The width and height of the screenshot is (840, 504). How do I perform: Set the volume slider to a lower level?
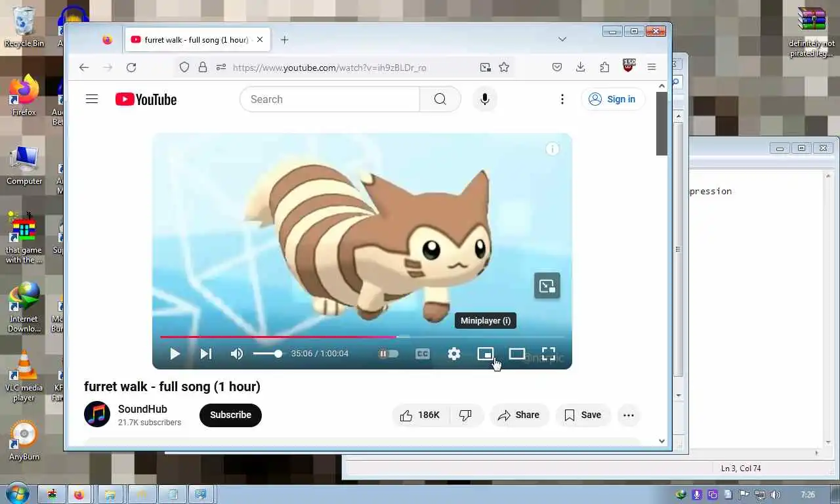(x=268, y=354)
